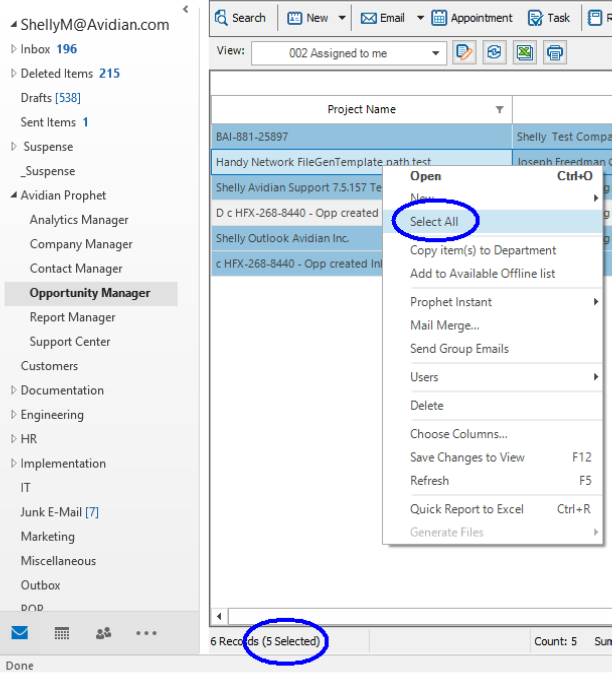Image resolution: width=613 pixels, height=673 pixels.
Task: Open Report Manager
Action: tap(73, 318)
